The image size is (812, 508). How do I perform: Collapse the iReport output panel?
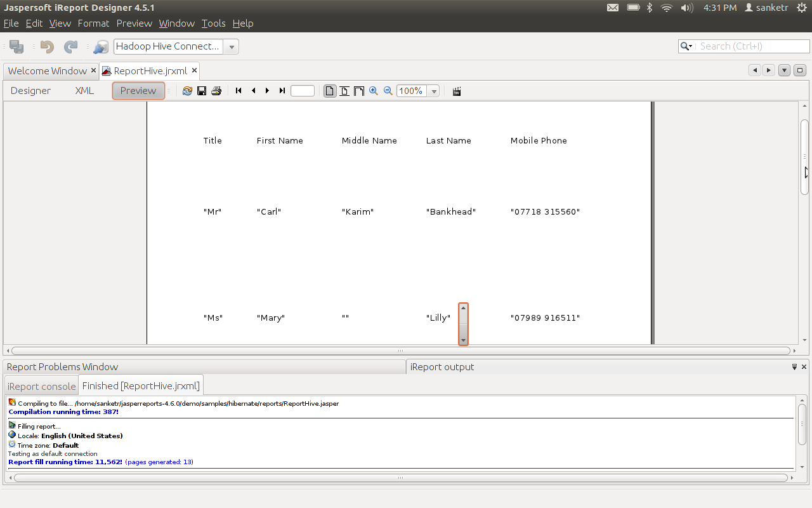point(794,366)
